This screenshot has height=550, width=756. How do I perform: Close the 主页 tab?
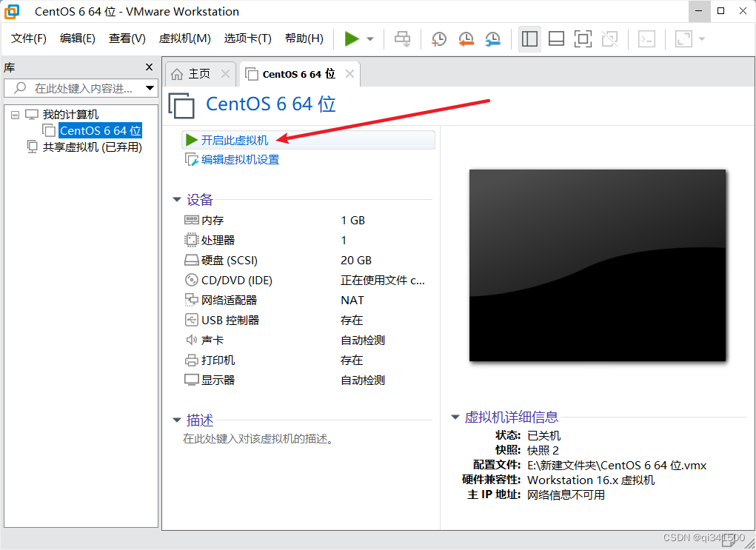pos(225,74)
